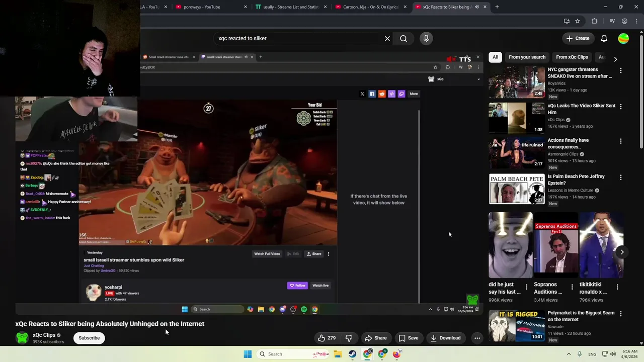Open the Windows Start menu

[x=248, y=354]
